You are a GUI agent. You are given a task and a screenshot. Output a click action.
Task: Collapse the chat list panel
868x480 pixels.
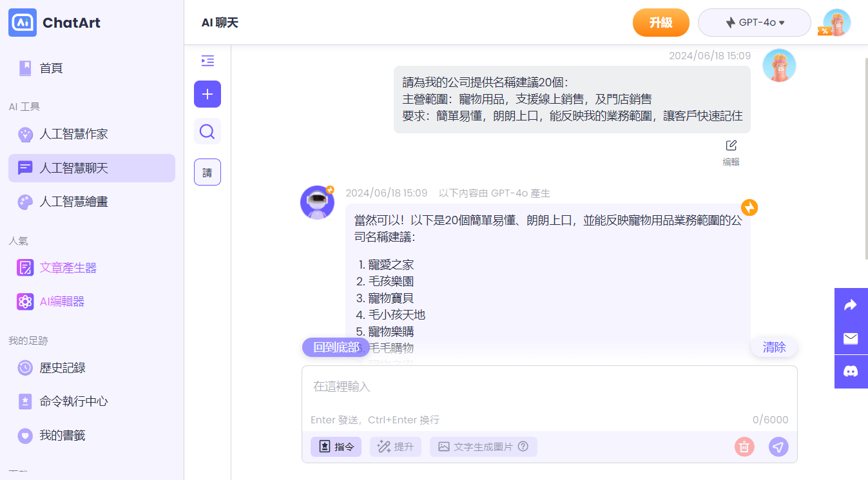click(207, 61)
